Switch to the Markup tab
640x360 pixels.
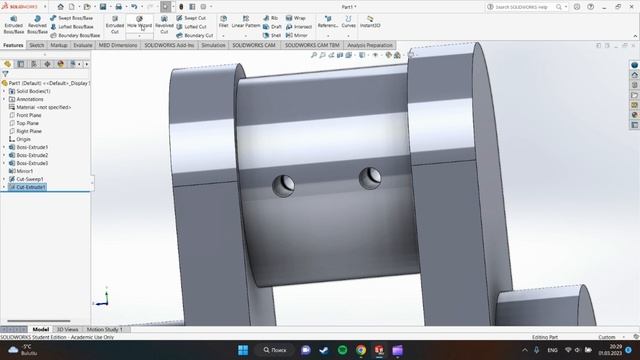(59, 45)
